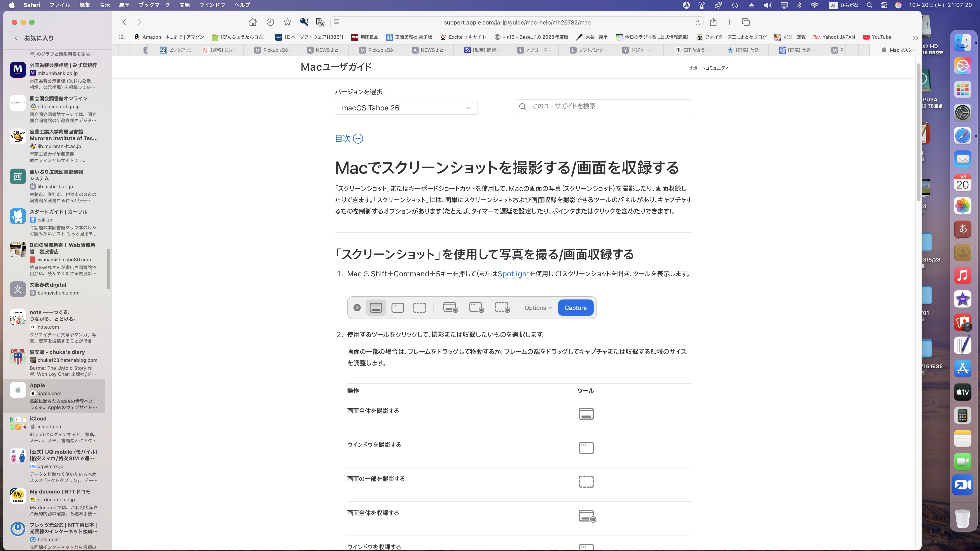Open Control Center toggles in menu bar
This screenshot has width=980, height=551.
tap(884, 5)
